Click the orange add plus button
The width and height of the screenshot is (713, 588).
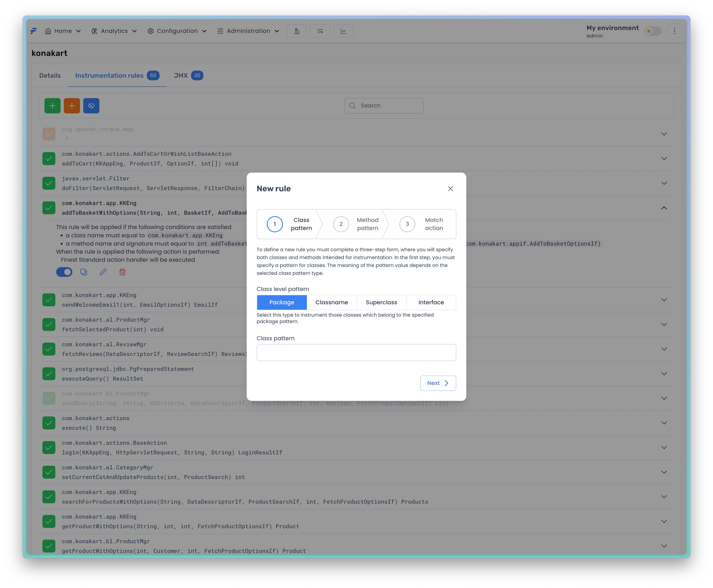point(72,106)
